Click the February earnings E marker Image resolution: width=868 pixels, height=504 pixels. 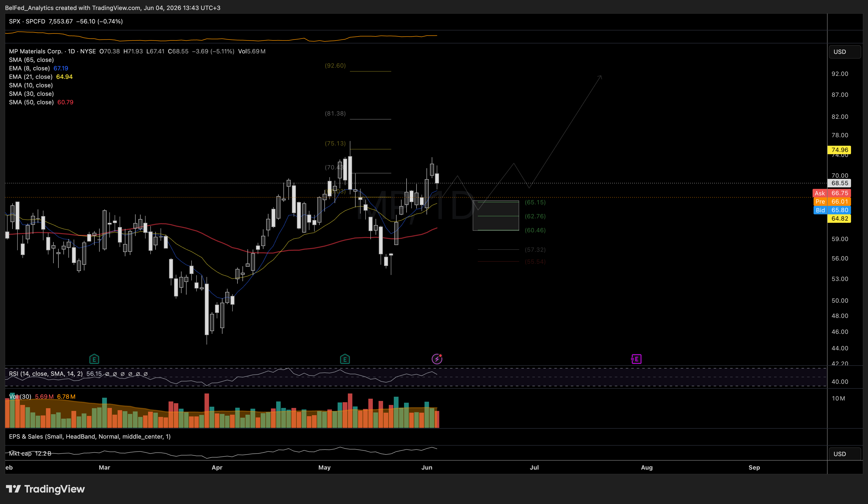coord(94,359)
